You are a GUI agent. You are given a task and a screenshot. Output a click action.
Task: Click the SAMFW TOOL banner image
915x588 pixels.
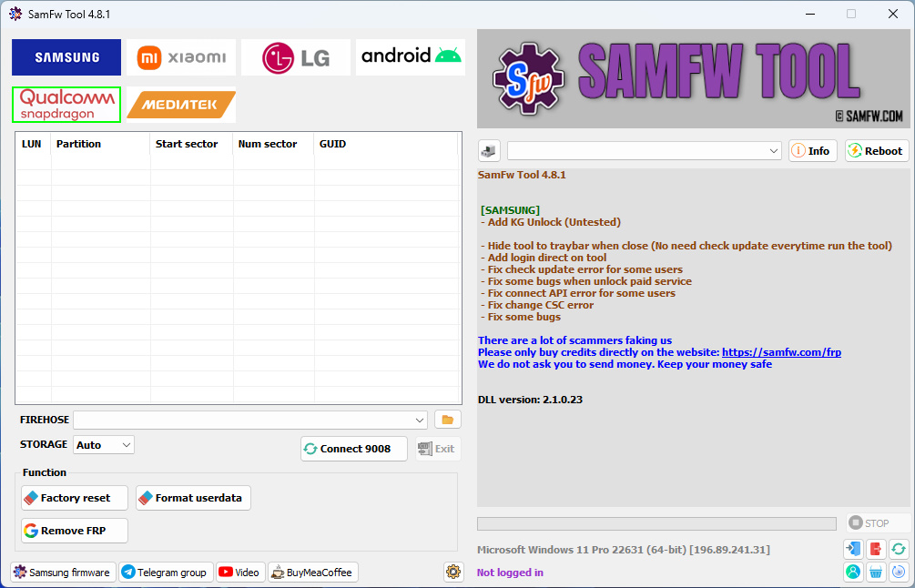694,79
